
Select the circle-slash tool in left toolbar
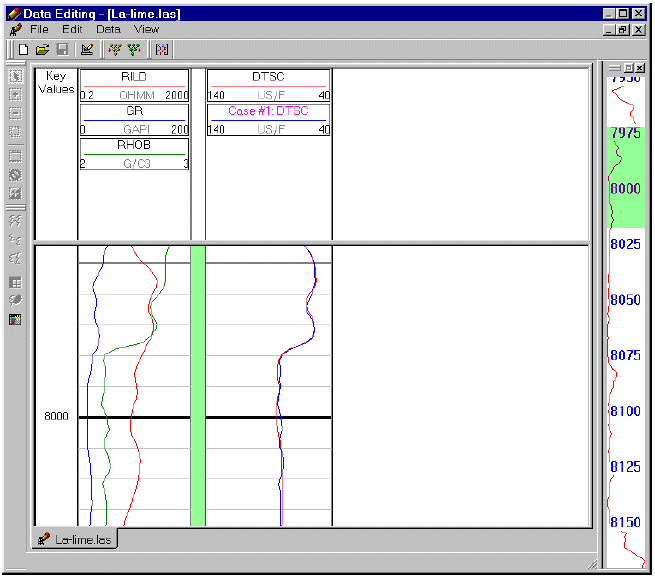(15, 175)
